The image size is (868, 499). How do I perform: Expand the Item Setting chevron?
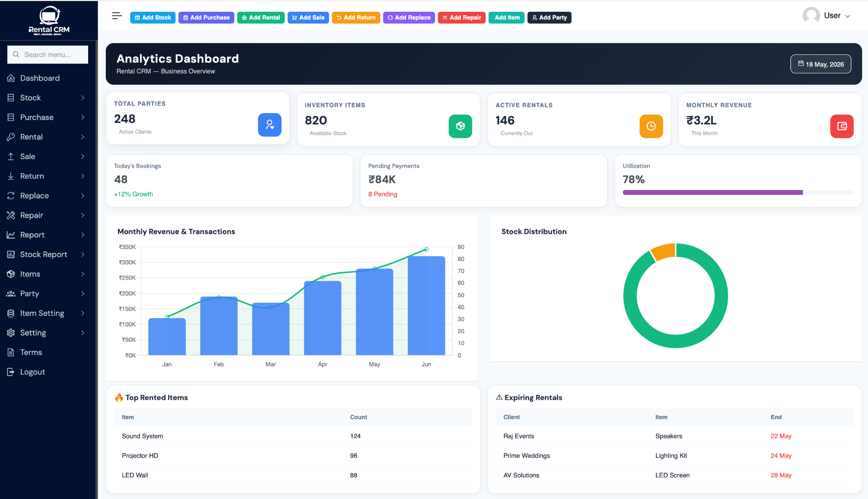coord(83,314)
